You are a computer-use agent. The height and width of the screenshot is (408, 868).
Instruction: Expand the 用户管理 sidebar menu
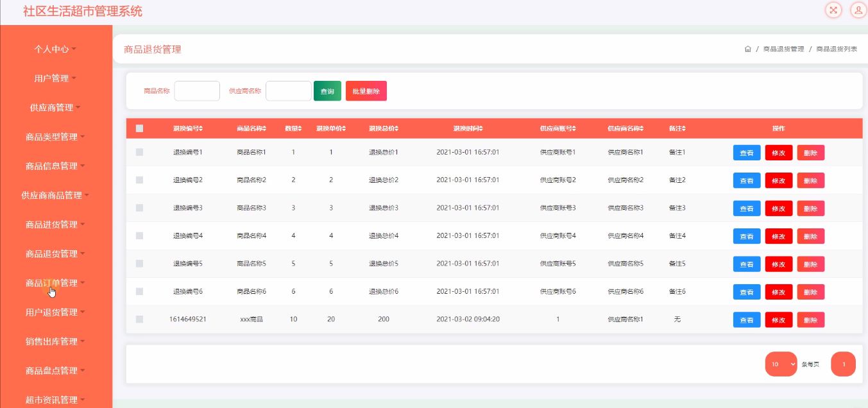(56, 78)
